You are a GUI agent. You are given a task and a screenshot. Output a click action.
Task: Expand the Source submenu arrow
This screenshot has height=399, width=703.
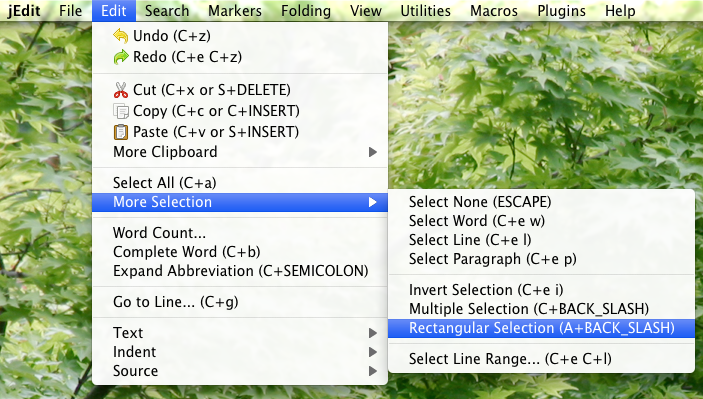[373, 371]
